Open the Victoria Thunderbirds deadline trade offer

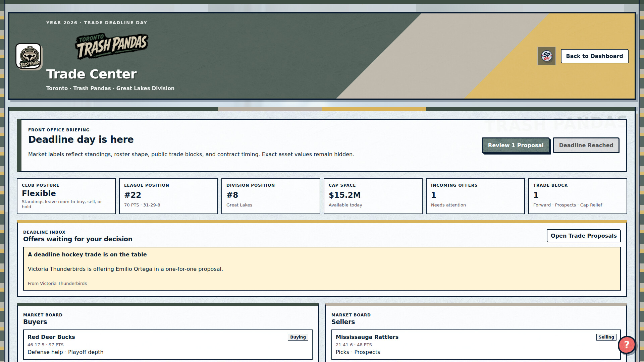coord(322,269)
